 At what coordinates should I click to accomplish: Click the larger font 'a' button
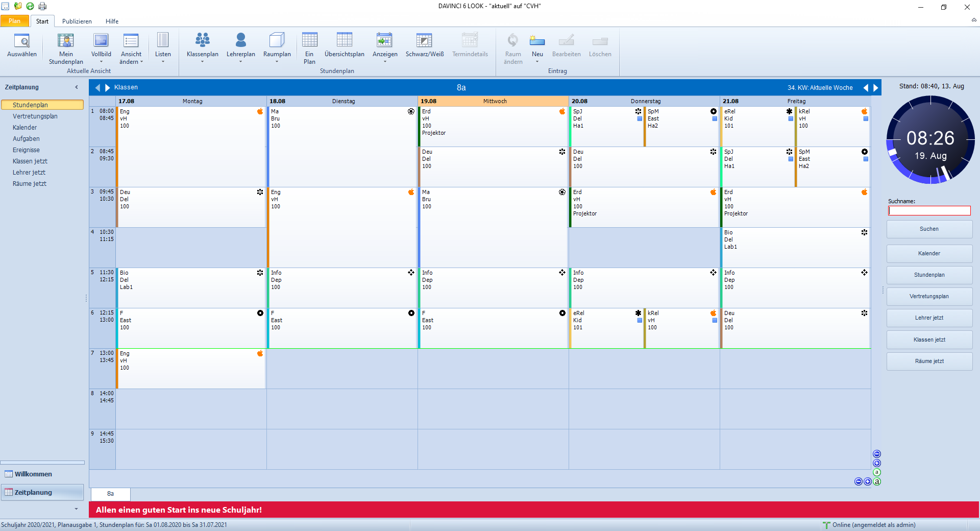tap(877, 481)
